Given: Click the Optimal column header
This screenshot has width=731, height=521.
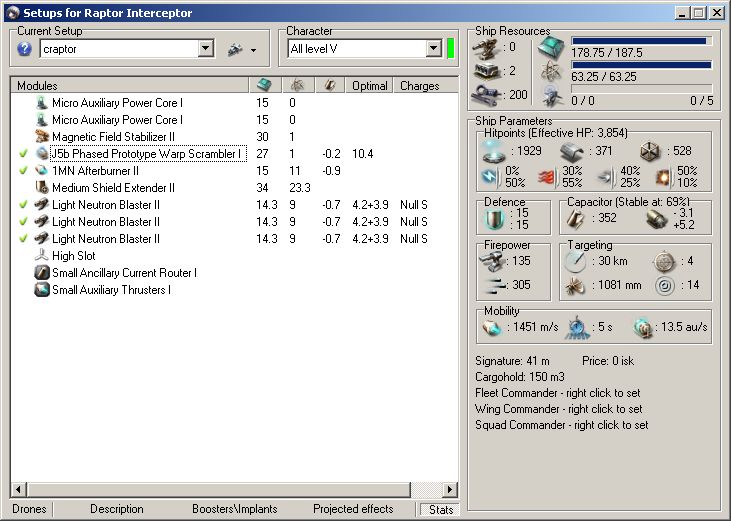Looking at the screenshot, I should (x=369, y=86).
